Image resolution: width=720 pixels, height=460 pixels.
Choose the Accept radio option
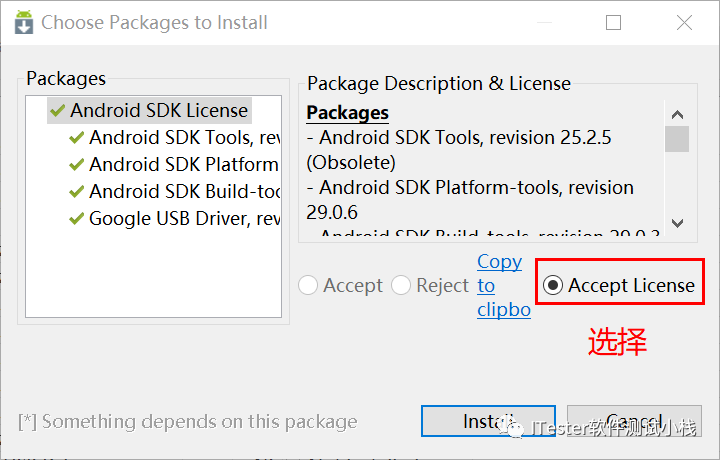(309, 286)
